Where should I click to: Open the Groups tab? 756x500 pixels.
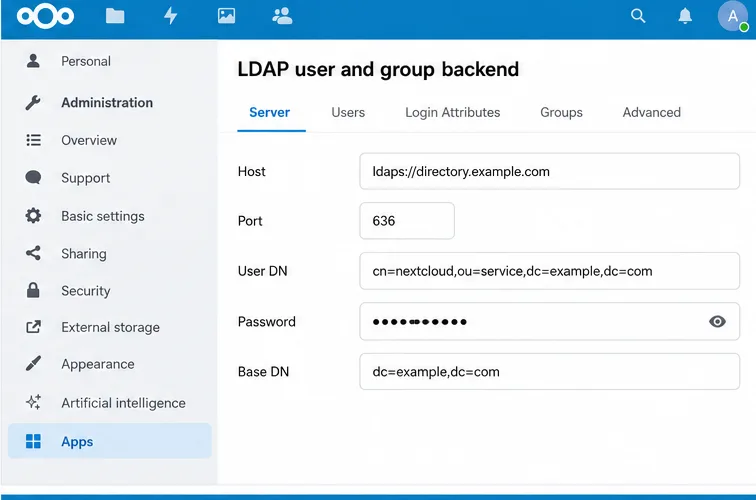click(561, 112)
